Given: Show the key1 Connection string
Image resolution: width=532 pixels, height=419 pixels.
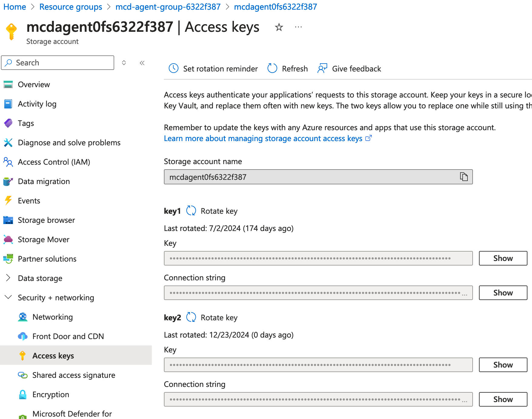Looking at the screenshot, I should [x=503, y=293].
